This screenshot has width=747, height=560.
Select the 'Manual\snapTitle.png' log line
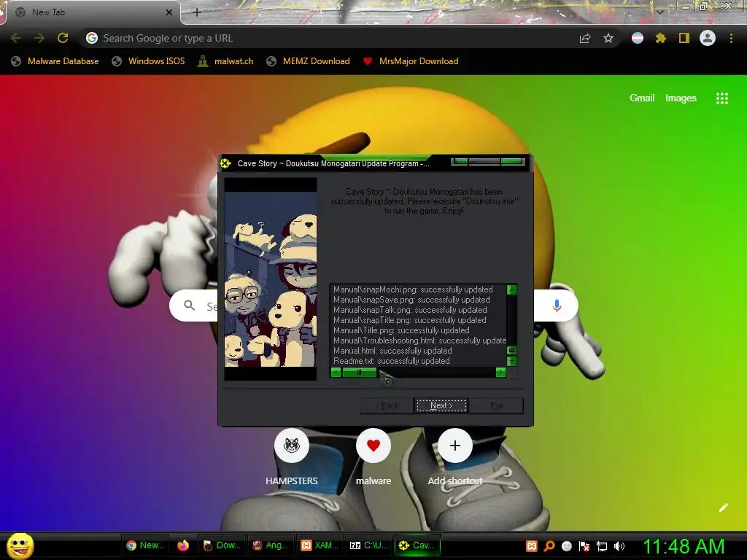410,320
